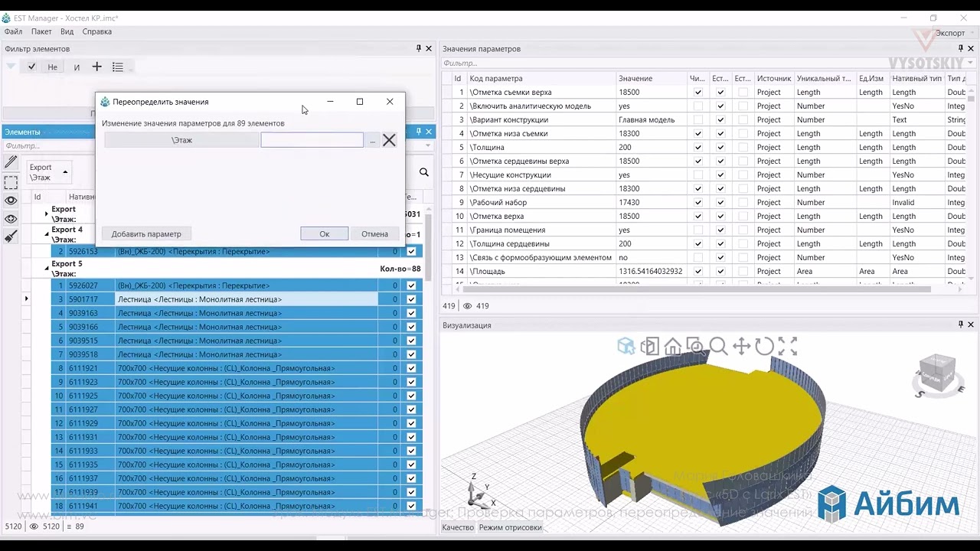Open the Вид menu
The image size is (980, 551).
coord(67,31)
